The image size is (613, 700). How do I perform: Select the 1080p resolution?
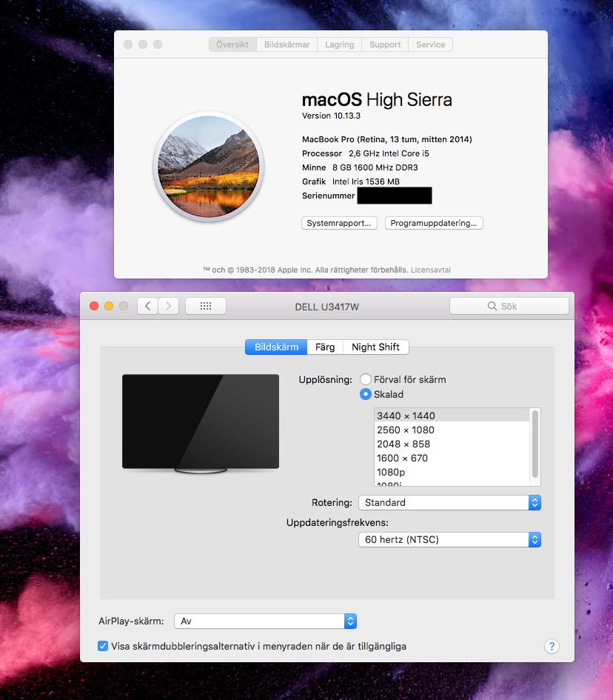452,473
